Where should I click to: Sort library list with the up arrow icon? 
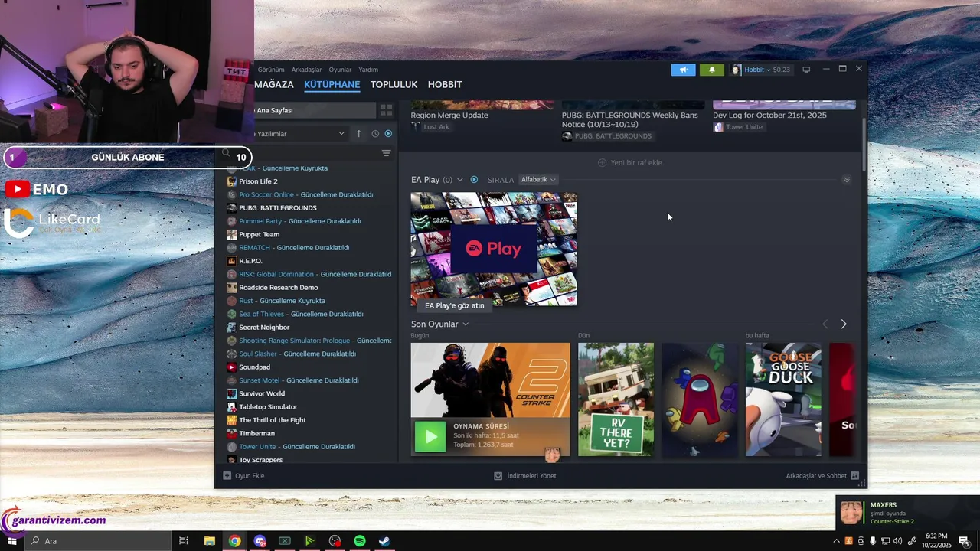358,133
